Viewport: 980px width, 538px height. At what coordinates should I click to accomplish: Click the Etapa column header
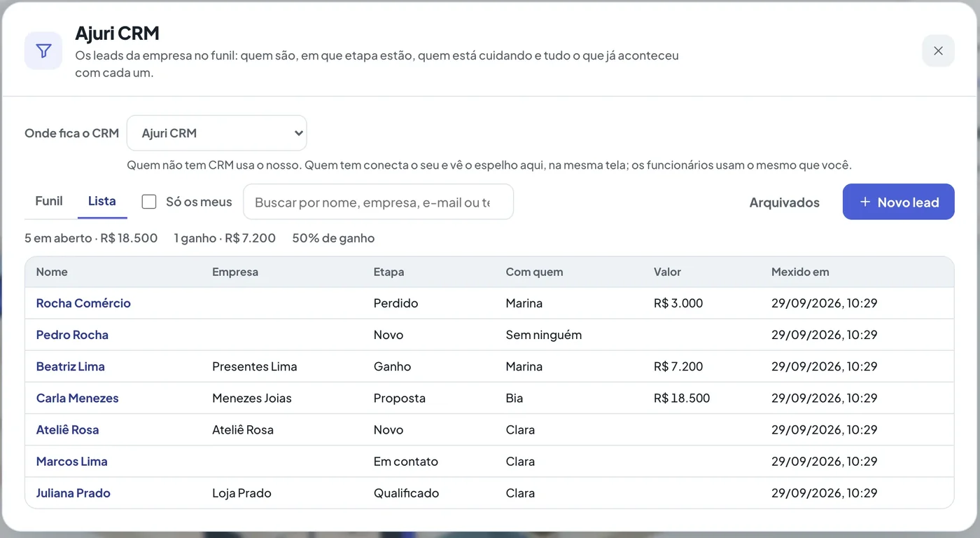coord(388,272)
